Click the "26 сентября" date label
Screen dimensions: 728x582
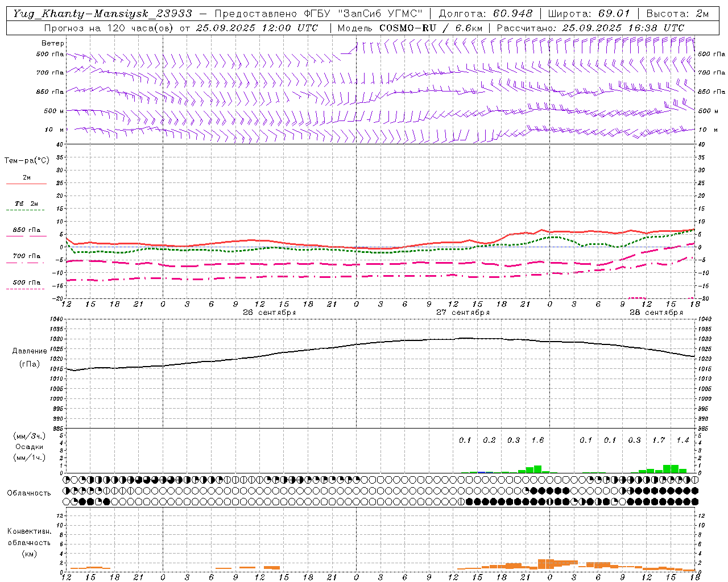[x=269, y=313]
